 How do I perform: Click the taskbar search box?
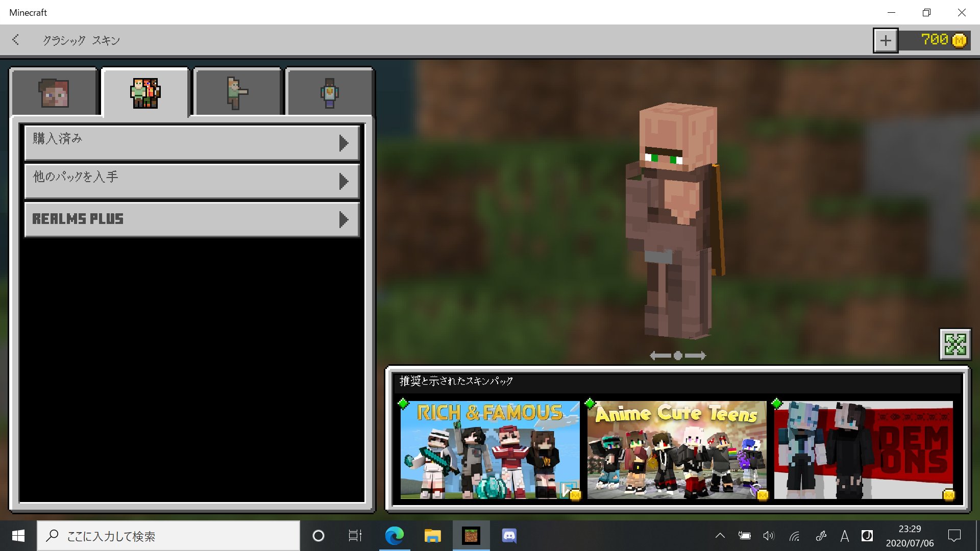tap(168, 536)
